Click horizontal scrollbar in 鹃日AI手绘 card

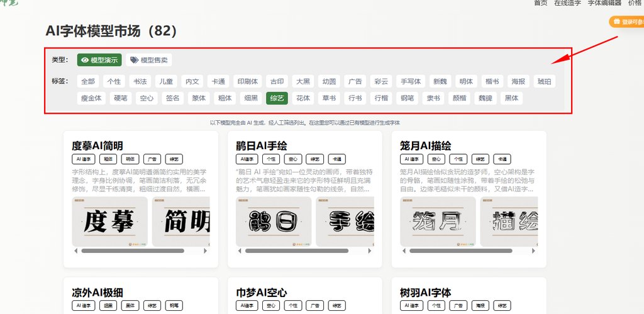click(x=297, y=250)
